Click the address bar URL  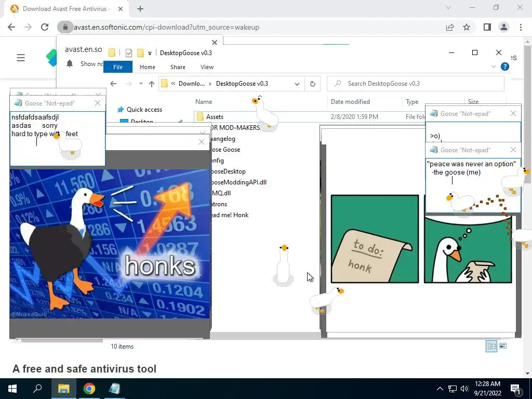click(x=166, y=27)
